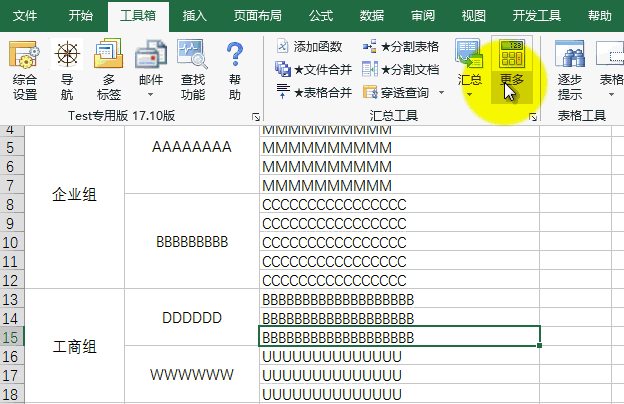Switch to the 插入 ribbon tab
The height and width of the screenshot is (404, 624).
point(195,16)
